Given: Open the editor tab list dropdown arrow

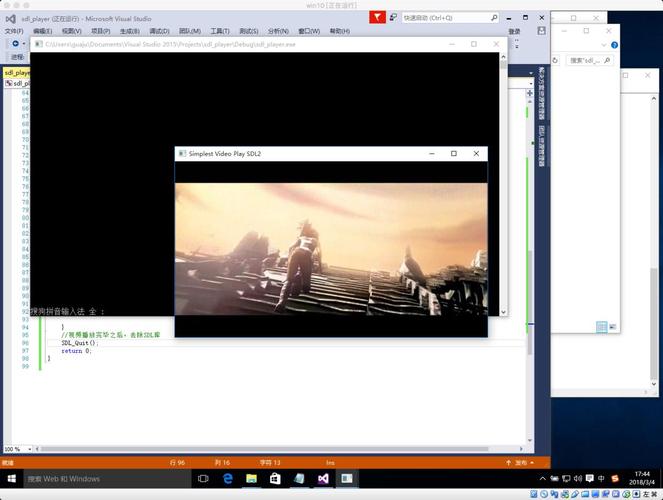Looking at the screenshot, I should 531,73.
